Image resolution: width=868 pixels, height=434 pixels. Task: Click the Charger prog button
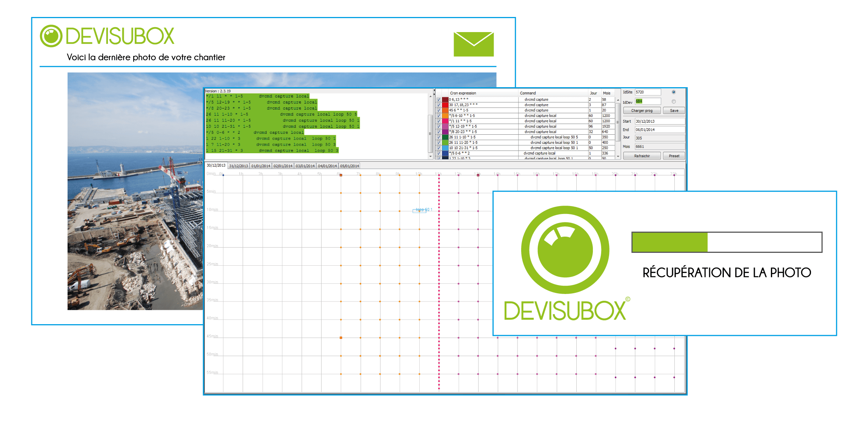coord(642,111)
